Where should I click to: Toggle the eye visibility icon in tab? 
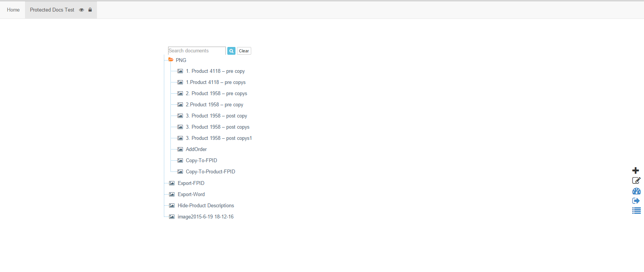coord(82,10)
